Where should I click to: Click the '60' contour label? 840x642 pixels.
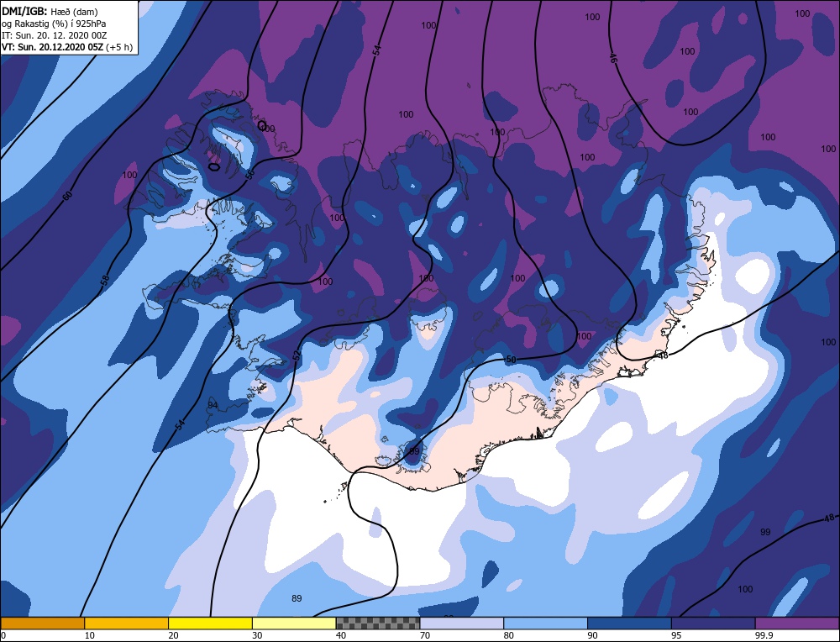[67, 196]
